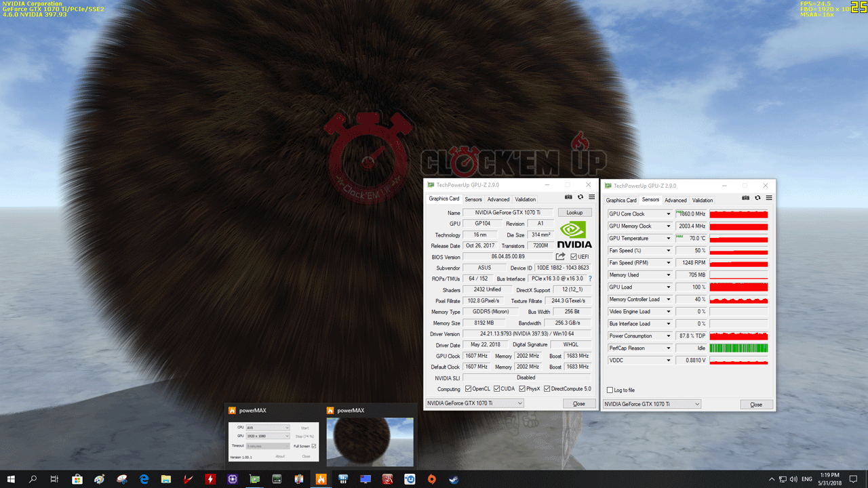The height and width of the screenshot is (488, 868).
Task: Click the BIOS export share icon
Action: [560, 257]
